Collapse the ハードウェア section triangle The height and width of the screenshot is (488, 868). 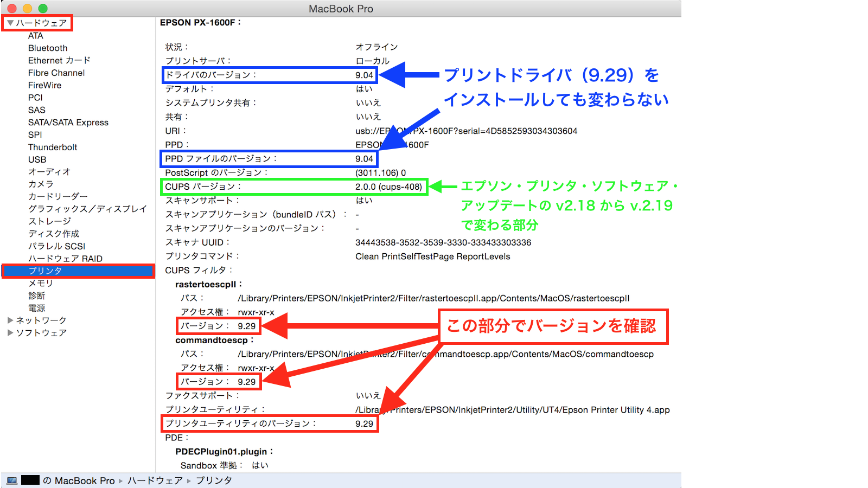coord(10,23)
